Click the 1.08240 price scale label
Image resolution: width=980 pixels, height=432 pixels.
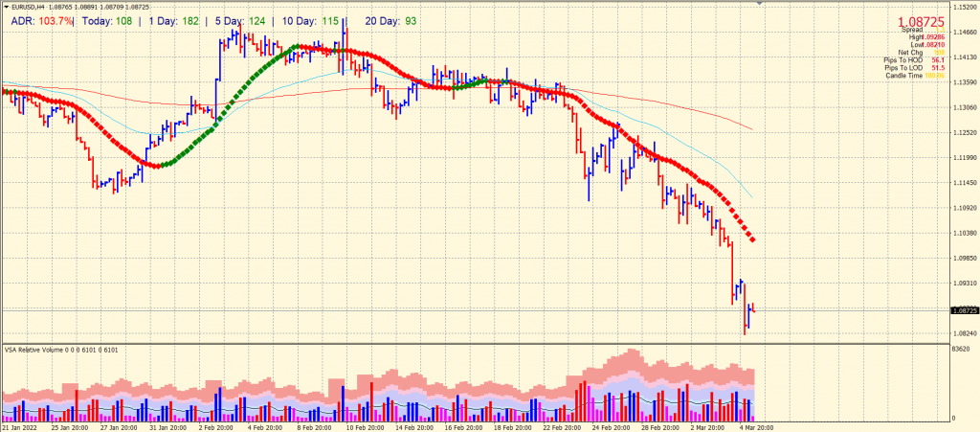pyautogui.click(x=965, y=334)
